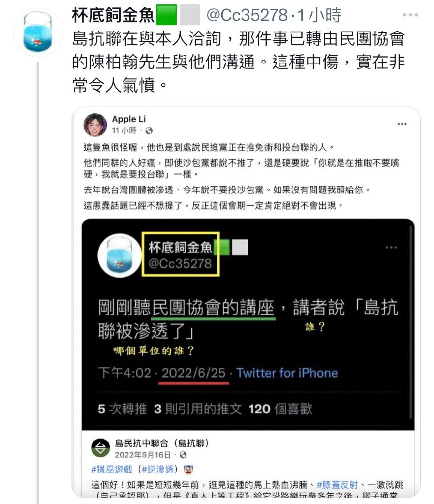This screenshot has height=504, width=434.
Task: Click the globe icon beside 2022年9月16日
Action: tap(183, 455)
